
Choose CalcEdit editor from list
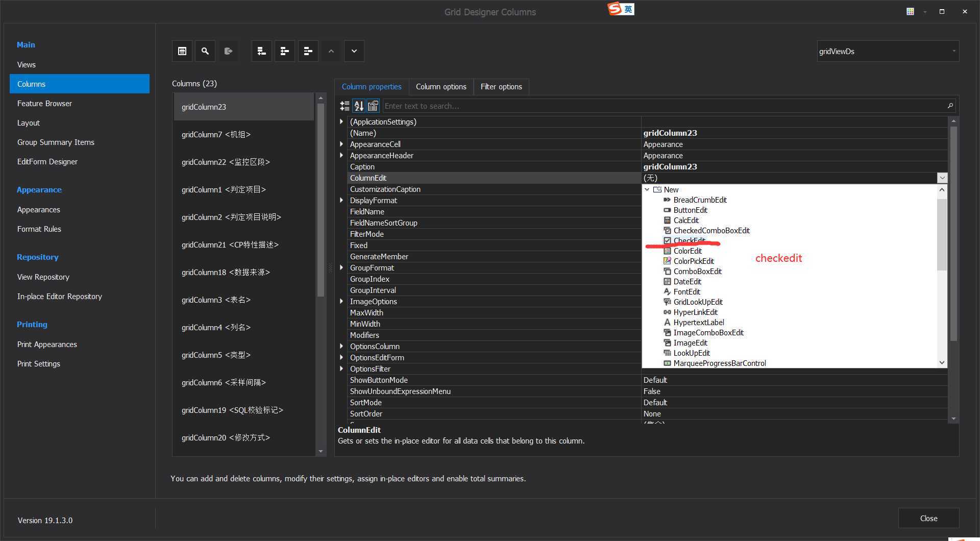[686, 220]
